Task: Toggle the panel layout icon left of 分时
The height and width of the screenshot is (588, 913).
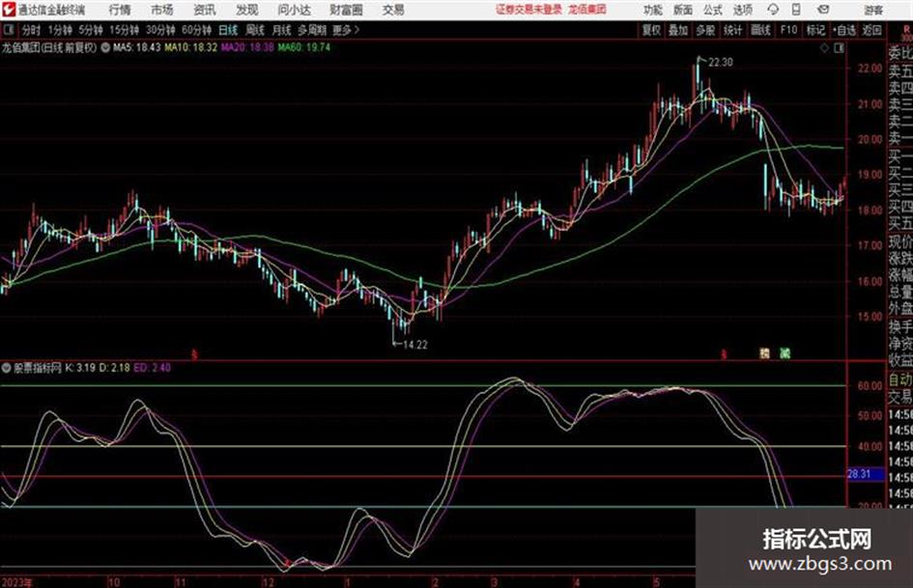Action: click(x=8, y=30)
